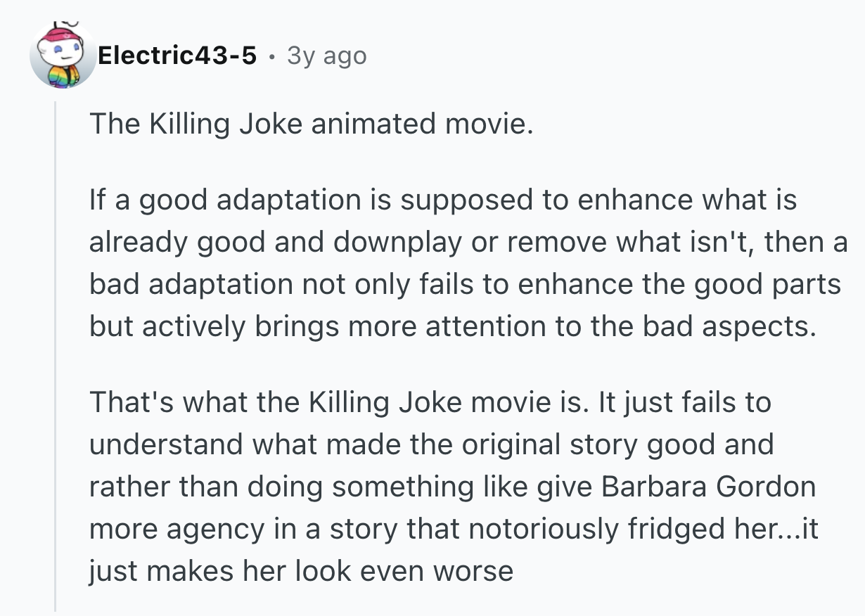This screenshot has width=865, height=616.
Task: Click the words 'just makes her look even worse'
Action: click(301, 570)
